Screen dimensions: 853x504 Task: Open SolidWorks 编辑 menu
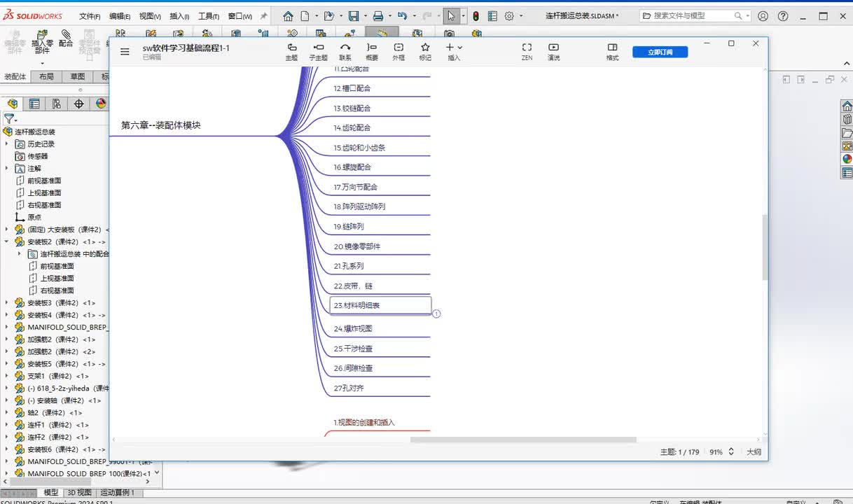[120, 16]
